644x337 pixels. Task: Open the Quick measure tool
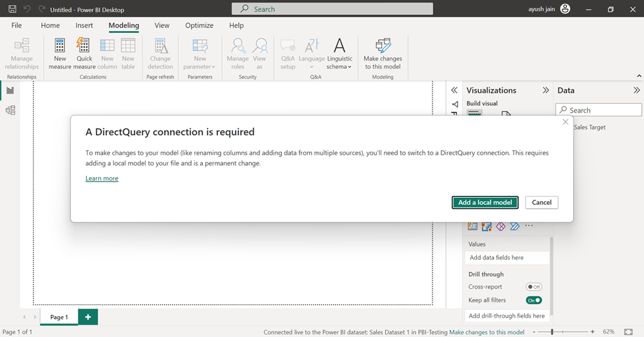[84, 54]
